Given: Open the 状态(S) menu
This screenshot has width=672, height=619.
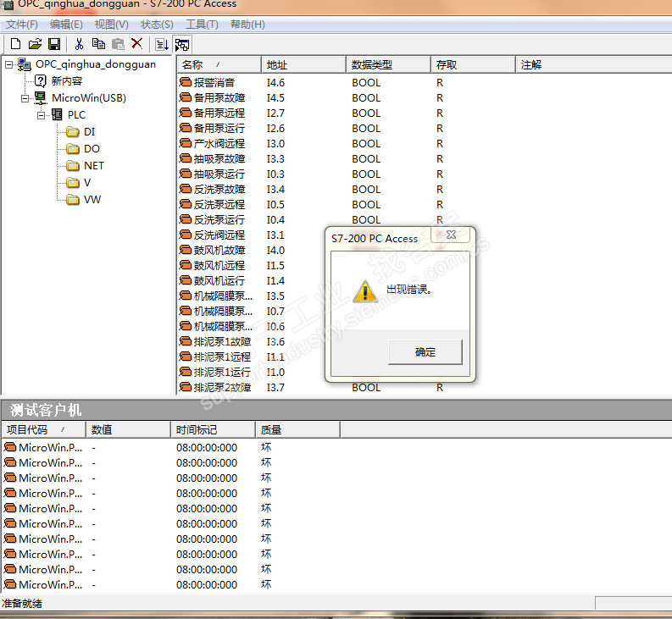Looking at the screenshot, I should click(x=157, y=25).
